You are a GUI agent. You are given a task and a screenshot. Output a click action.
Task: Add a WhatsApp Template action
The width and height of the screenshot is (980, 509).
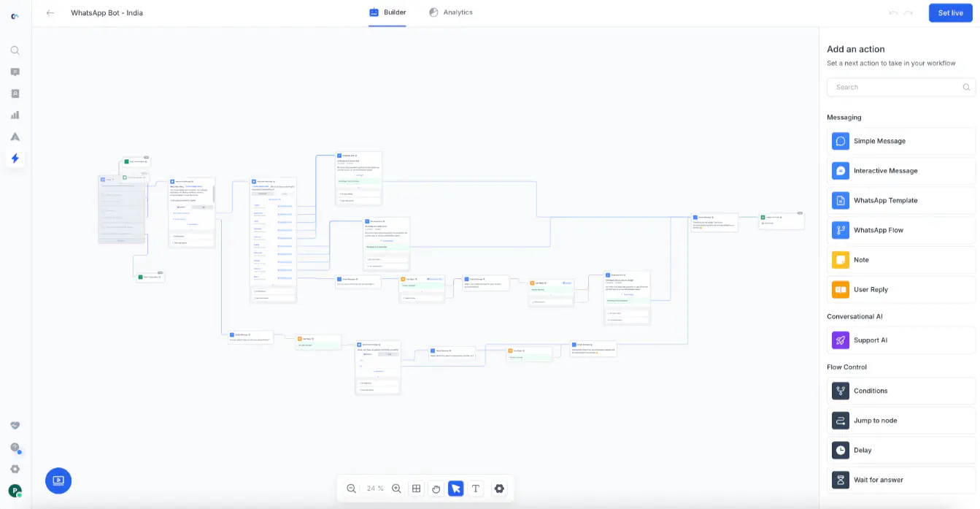pyautogui.click(x=901, y=200)
